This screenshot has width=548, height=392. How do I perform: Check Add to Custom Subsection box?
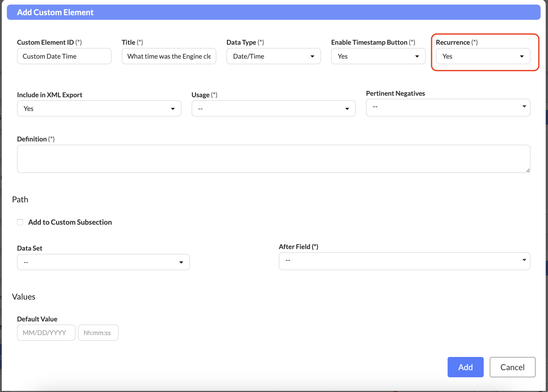coord(20,222)
